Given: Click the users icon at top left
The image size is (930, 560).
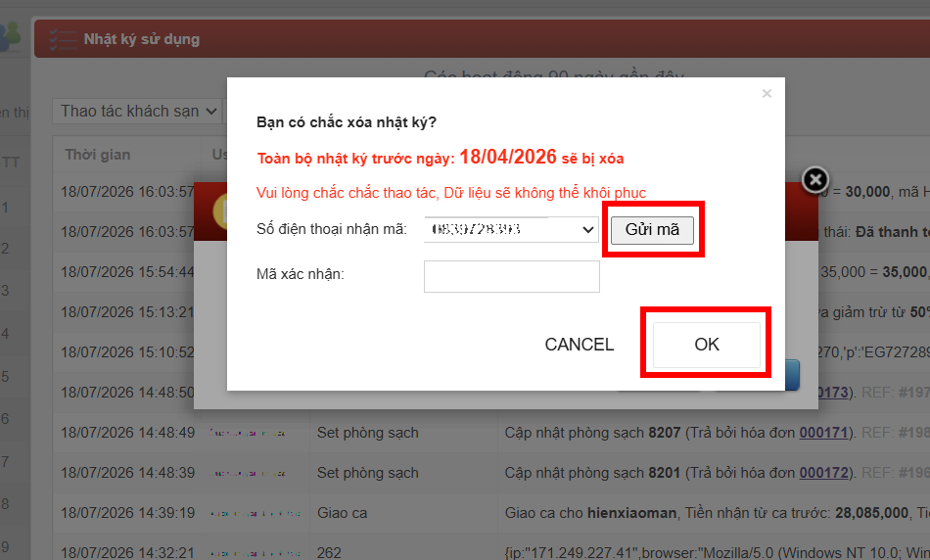Looking at the screenshot, I should coord(10,37).
